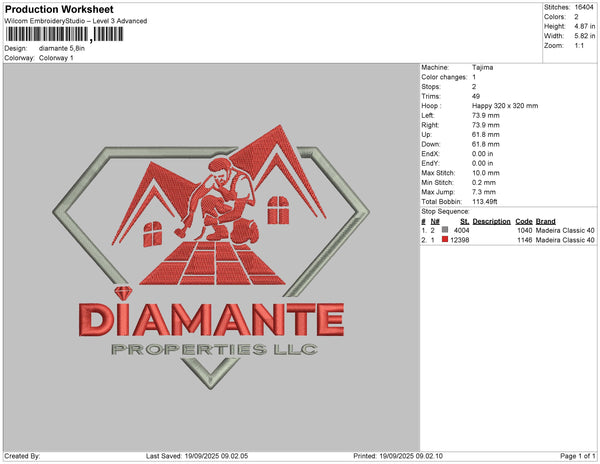Click the red color swatch for thread 1146

coord(445,239)
